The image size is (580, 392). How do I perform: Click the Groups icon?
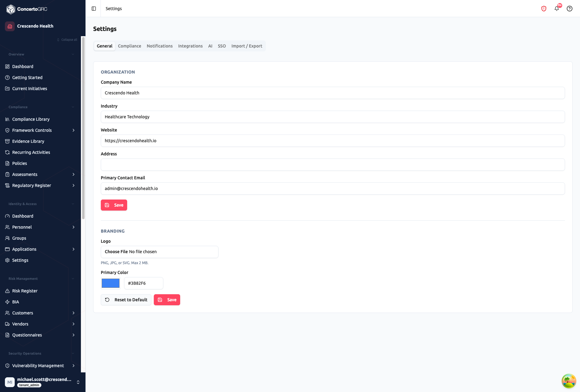click(7, 238)
